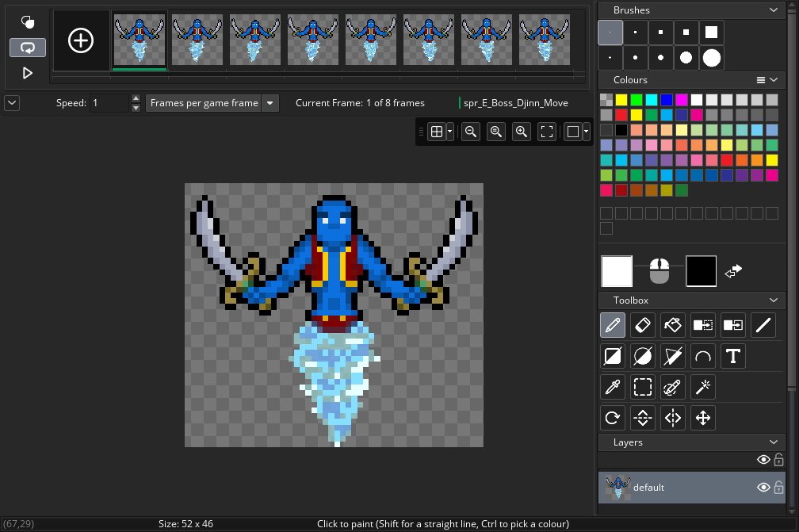Select the Text tool
The height and width of the screenshot is (532, 799).
click(x=732, y=356)
